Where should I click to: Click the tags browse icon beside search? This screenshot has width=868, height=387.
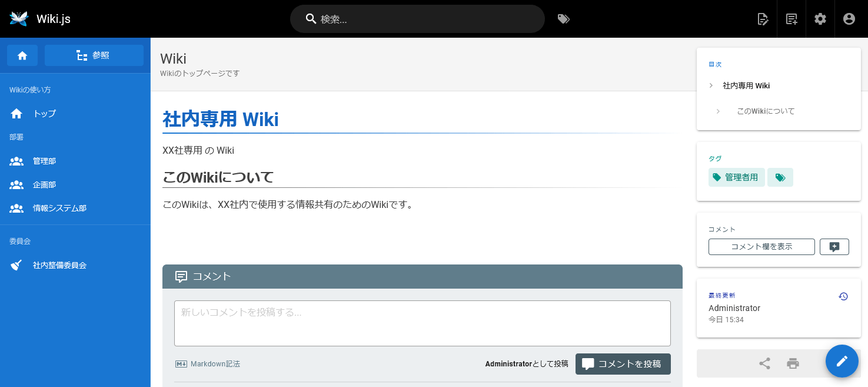(563, 19)
